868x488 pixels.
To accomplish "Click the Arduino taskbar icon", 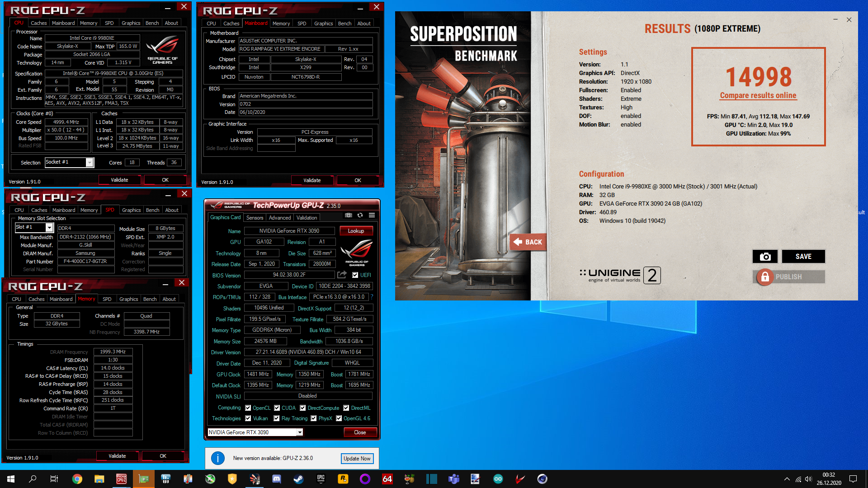I will click(x=498, y=479).
